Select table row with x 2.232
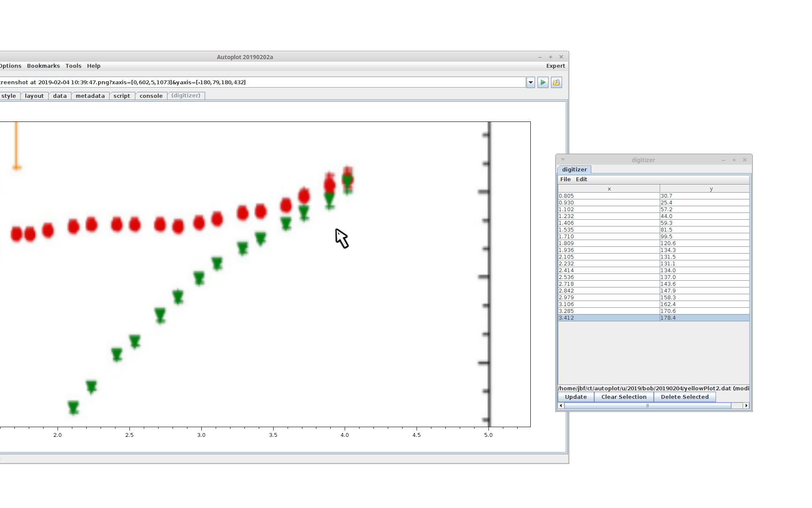812x508 pixels. click(654, 264)
